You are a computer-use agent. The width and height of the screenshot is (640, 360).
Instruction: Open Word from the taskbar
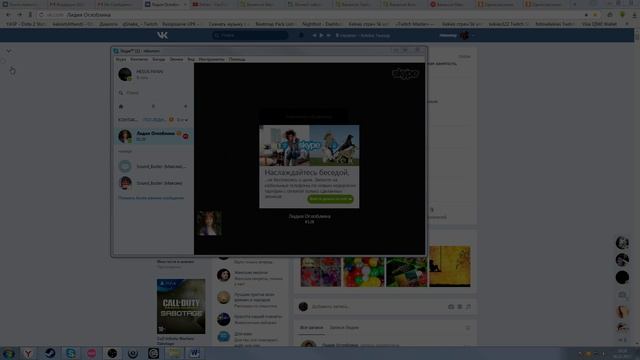coord(195,353)
